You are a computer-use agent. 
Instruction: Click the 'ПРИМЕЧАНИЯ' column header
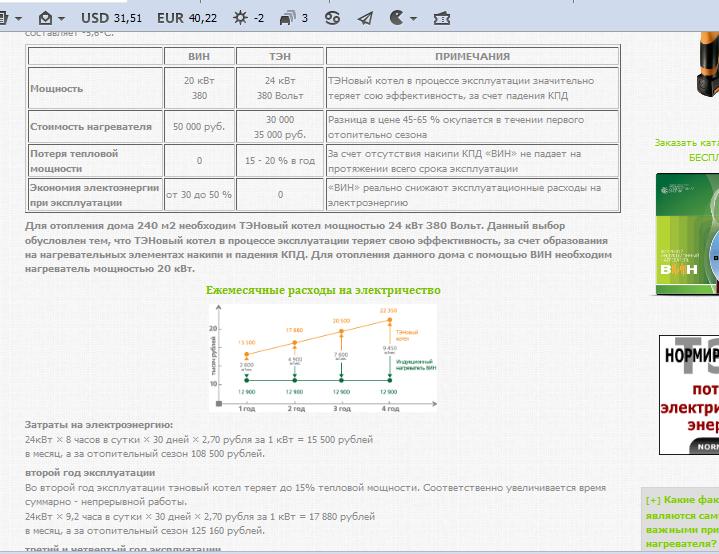pyautogui.click(x=472, y=56)
